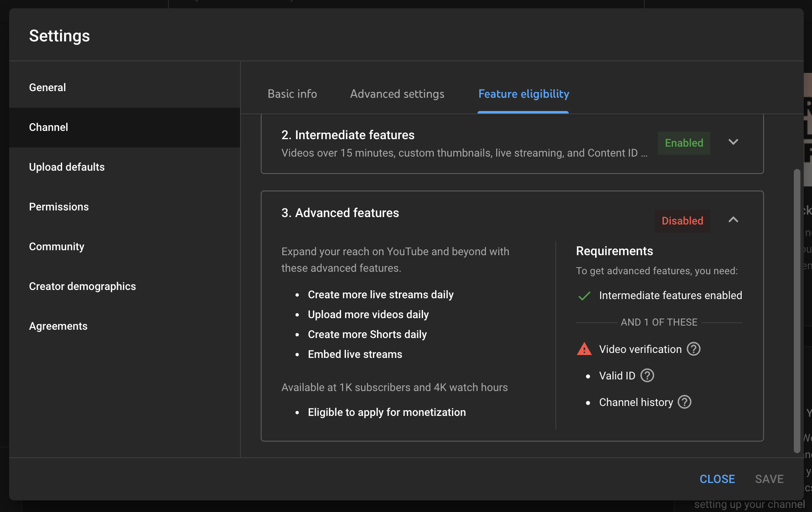Switch to the Advanced settings tab
This screenshot has width=812, height=512.
pos(397,94)
